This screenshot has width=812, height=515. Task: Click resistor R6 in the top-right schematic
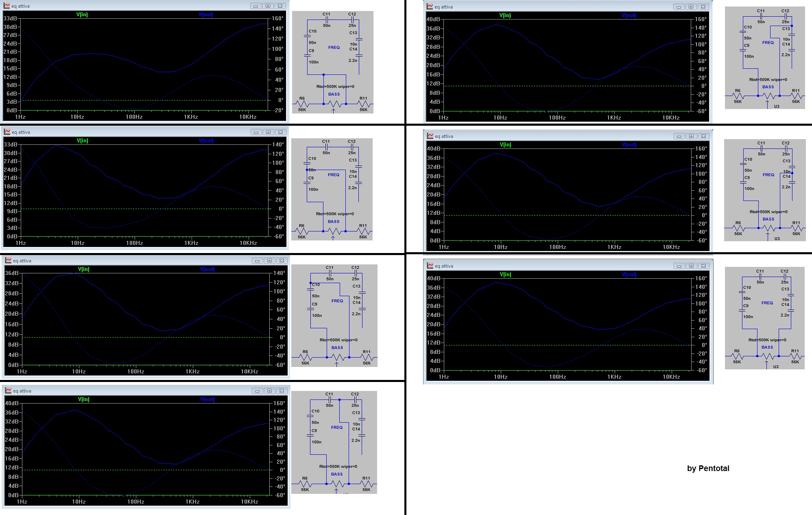tap(738, 96)
